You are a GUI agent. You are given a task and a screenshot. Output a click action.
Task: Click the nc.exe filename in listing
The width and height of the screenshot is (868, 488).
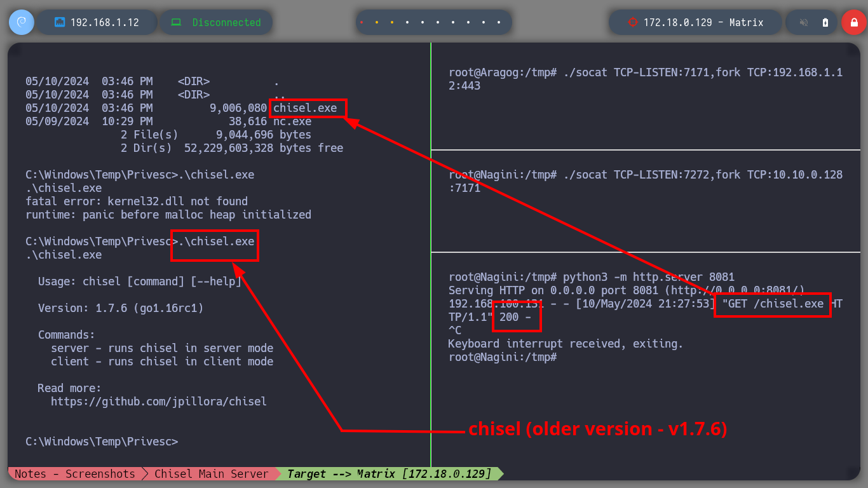click(292, 121)
